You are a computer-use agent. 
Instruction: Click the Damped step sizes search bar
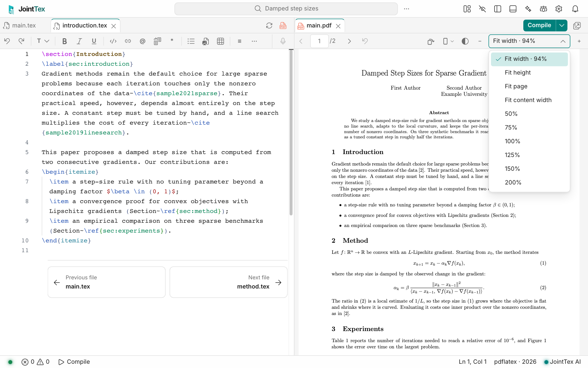click(x=286, y=9)
